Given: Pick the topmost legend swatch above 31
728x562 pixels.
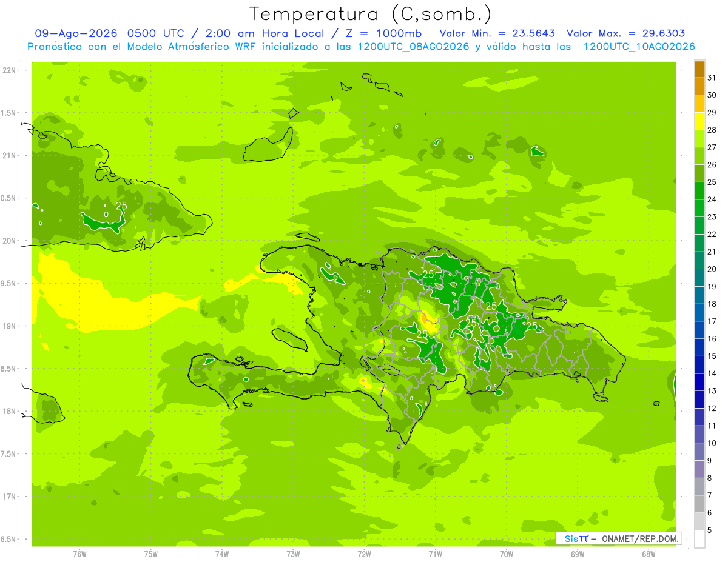Looking at the screenshot, I should coord(699,69).
